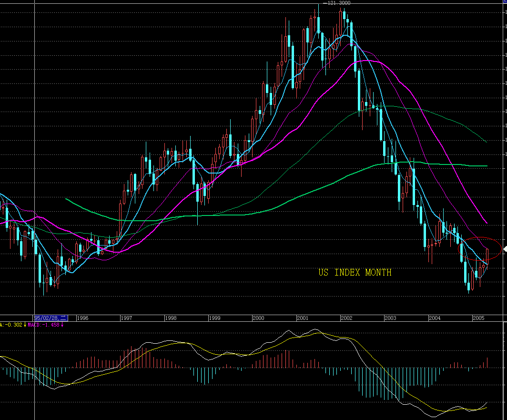
Task: Select 1998 on the time axis
Action: tap(171, 318)
